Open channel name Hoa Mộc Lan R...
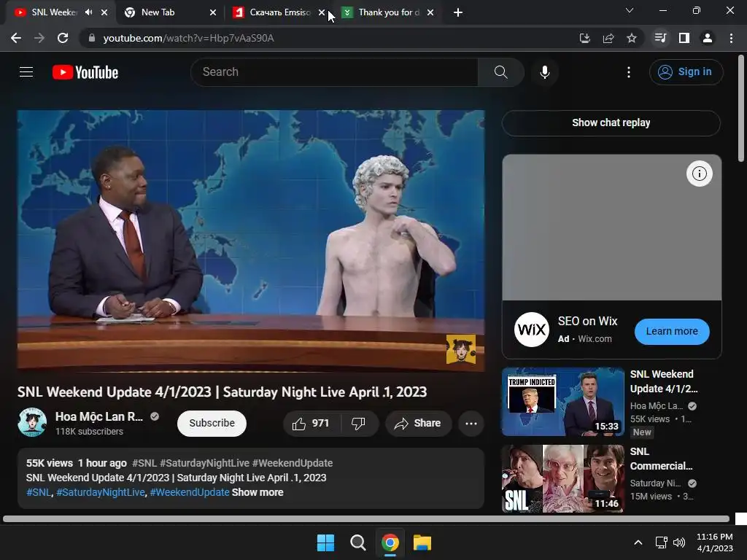Screen dimensions: 747x560 coord(99,416)
